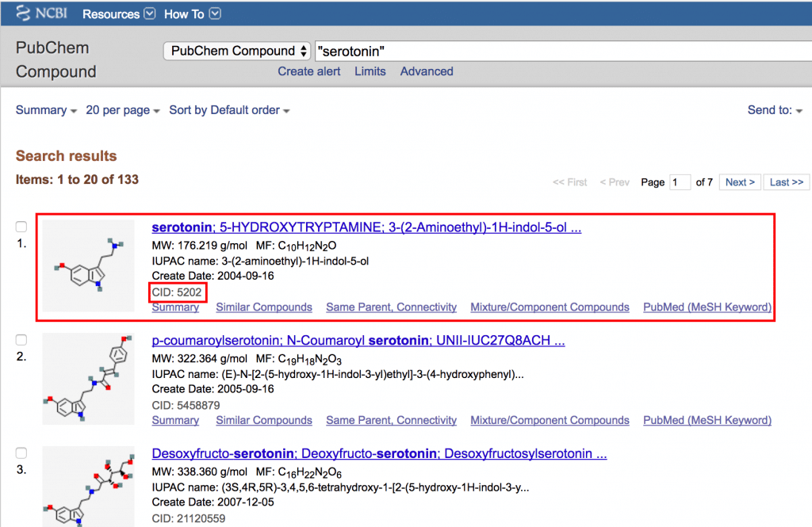Image resolution: width=812 pixels, height=527 pixels.
Task: Click the page number input field
Action: point(680,182)
